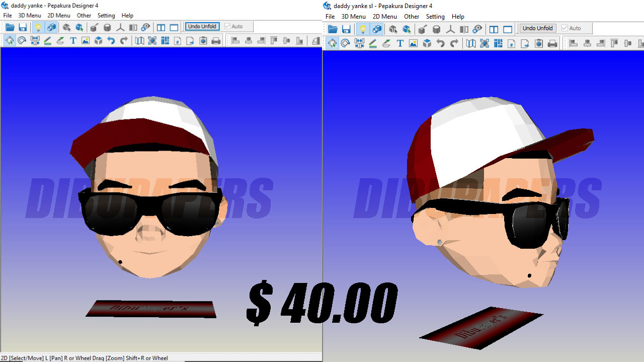Open the 2D Menu in left window
The image size is (644, 362).
[x=59, y=16]
